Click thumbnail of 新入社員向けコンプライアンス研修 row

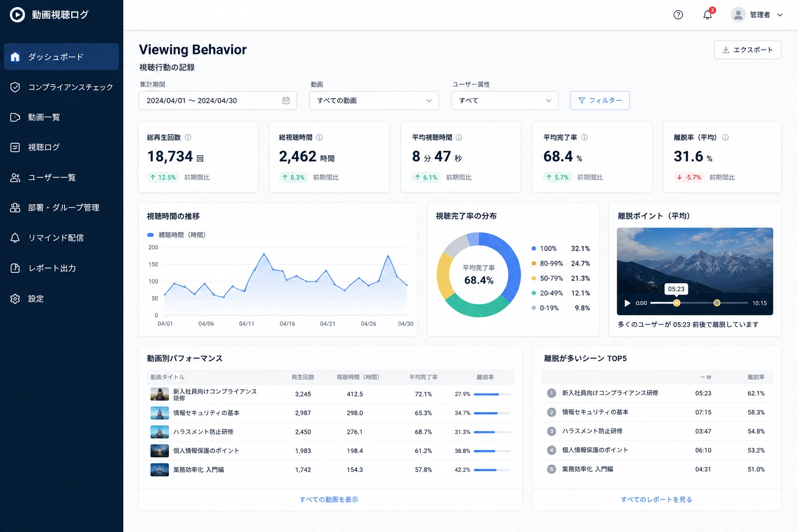tap(159, 394)
